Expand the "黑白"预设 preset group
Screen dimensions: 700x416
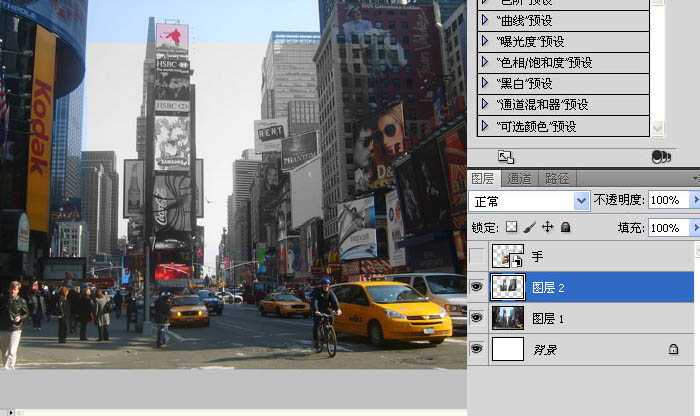[x=485, y=83]
